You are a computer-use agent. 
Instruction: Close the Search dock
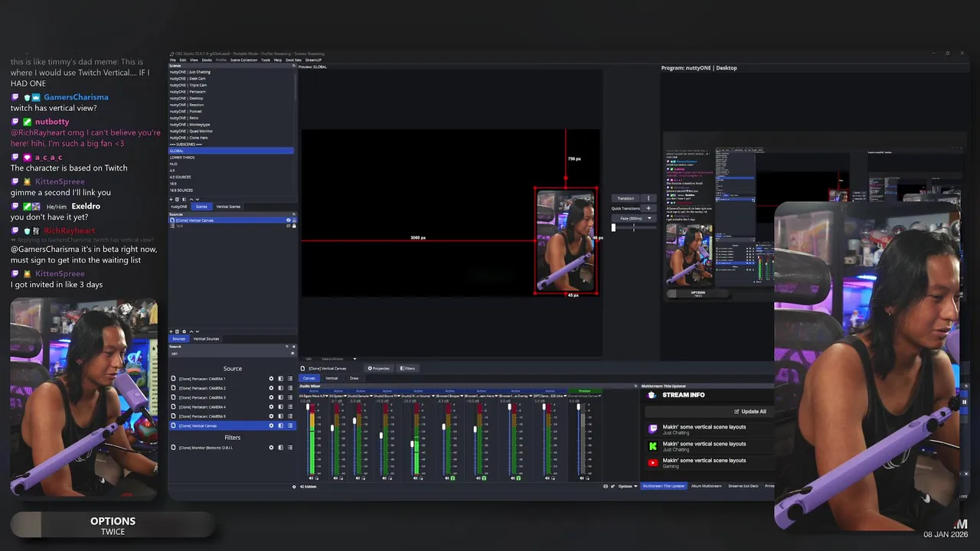pos(294,347)
